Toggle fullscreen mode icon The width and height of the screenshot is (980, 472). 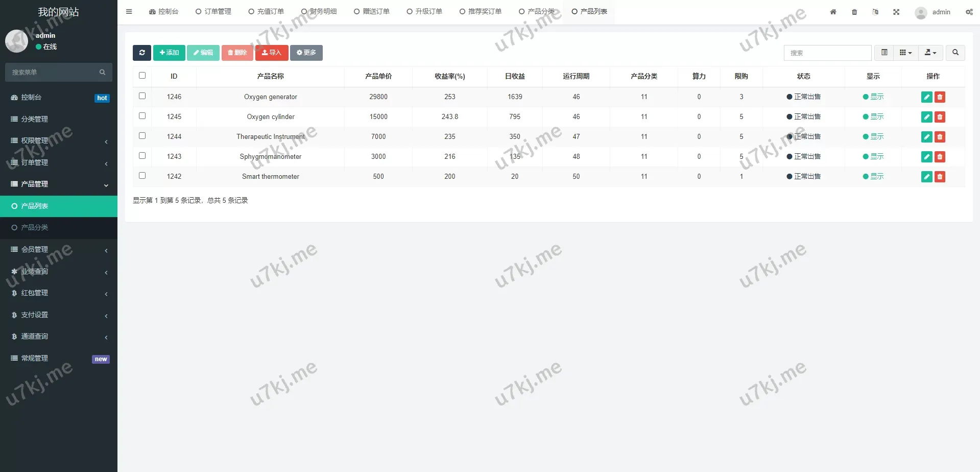(x=896, y=12)
